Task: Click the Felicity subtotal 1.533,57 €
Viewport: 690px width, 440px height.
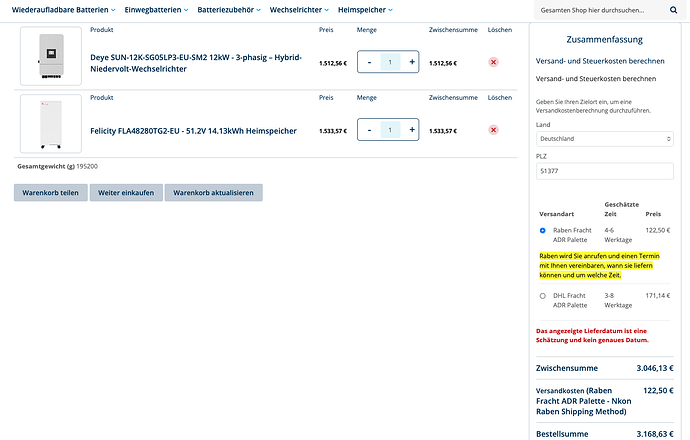Action: 443,131
